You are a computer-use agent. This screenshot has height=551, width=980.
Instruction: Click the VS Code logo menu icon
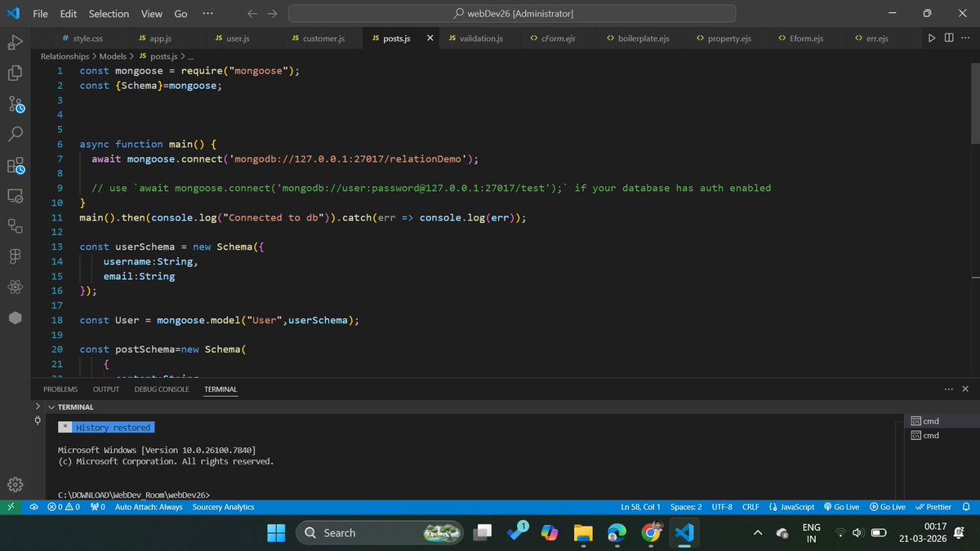(x=12, y=14)
